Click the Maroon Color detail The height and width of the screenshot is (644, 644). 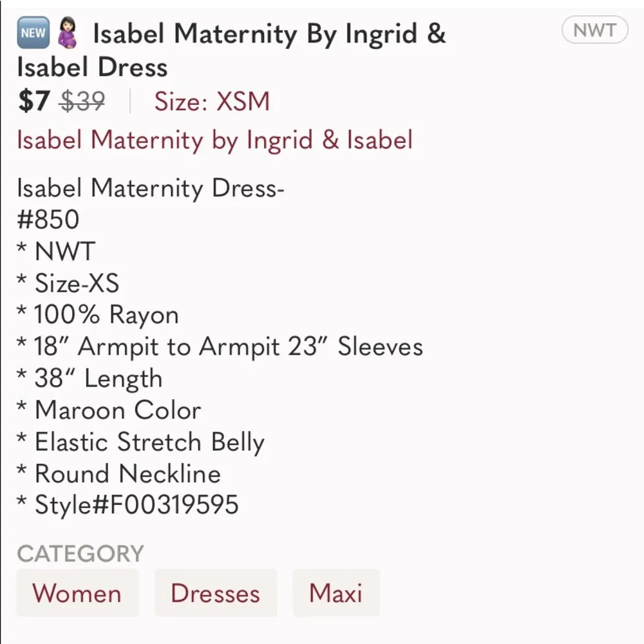[x=109, y=410]
